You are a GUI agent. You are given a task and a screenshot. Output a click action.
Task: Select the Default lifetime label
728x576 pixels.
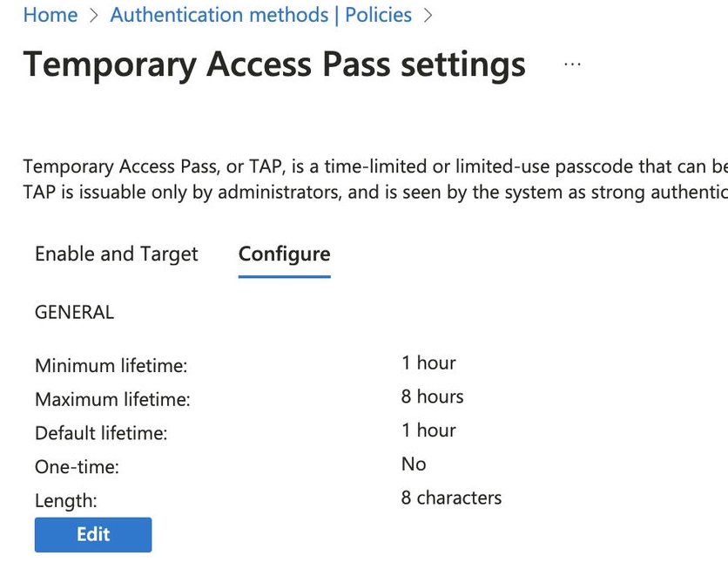point(101,433)
